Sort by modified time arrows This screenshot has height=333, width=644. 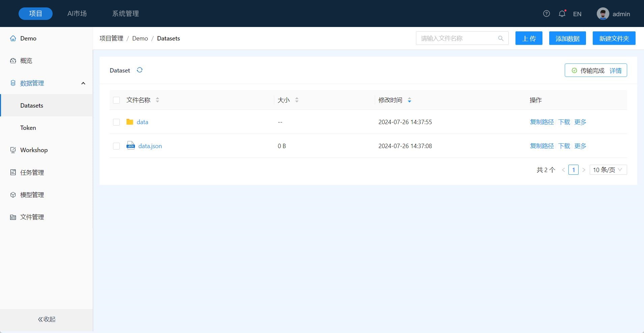tap(409, 100)
